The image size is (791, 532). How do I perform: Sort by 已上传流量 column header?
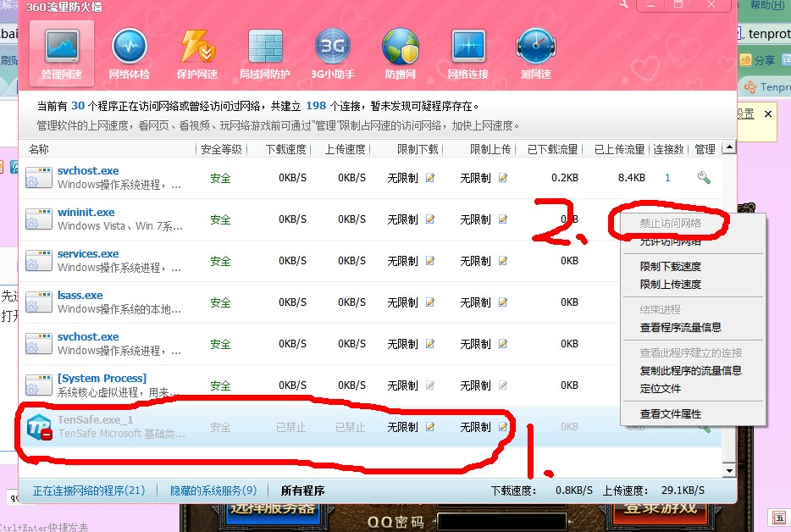[619, 149]
